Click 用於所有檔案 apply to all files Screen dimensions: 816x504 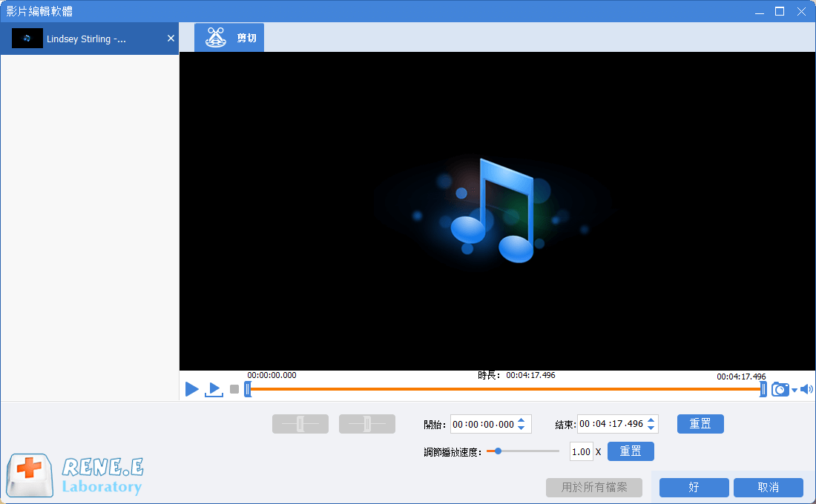pos(593,488)
